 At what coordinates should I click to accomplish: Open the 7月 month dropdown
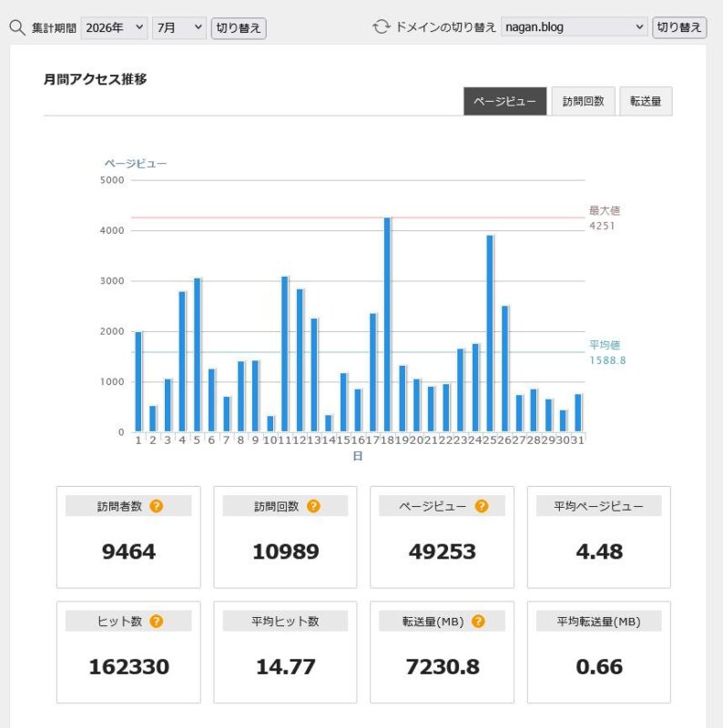[x=178, y=28]
